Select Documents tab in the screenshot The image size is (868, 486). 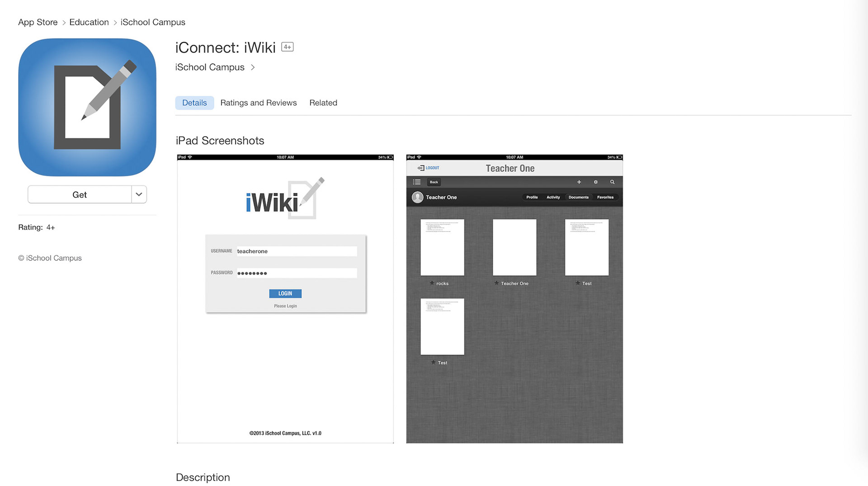(579, 197)
